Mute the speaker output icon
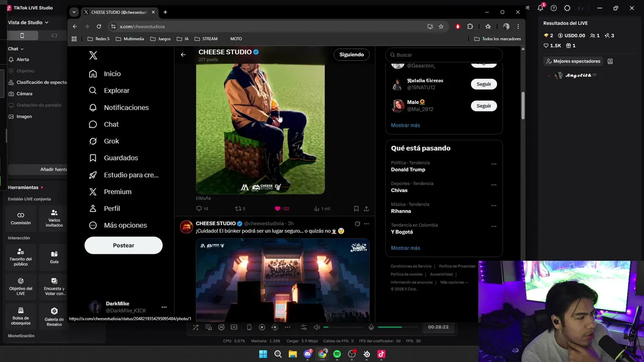 click(x=316, y=327)
